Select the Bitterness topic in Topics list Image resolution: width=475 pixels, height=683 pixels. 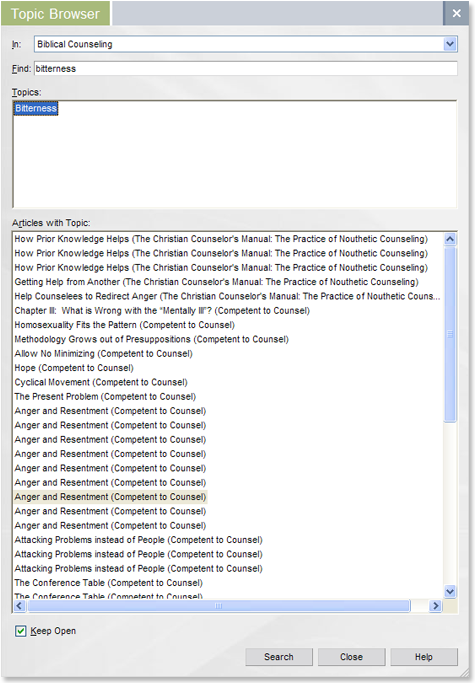pos(36,108)
